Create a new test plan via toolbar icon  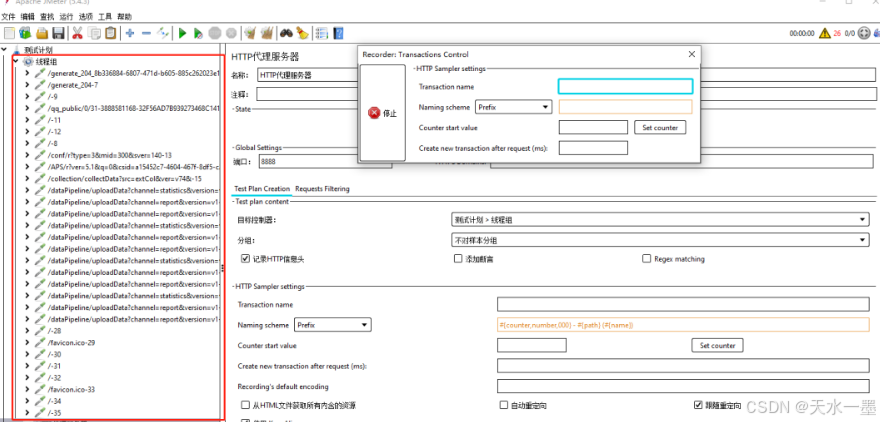pyautogui.click(x=9, y=33)
